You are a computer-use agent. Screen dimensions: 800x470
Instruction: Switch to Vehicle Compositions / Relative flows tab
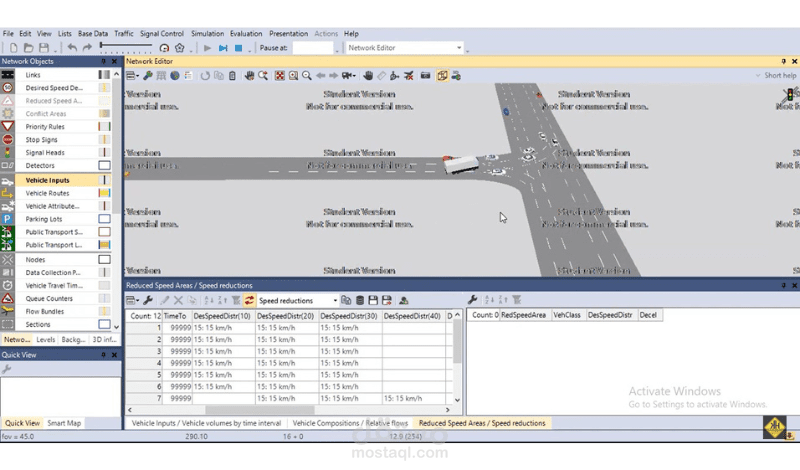(x=350, y=423)
